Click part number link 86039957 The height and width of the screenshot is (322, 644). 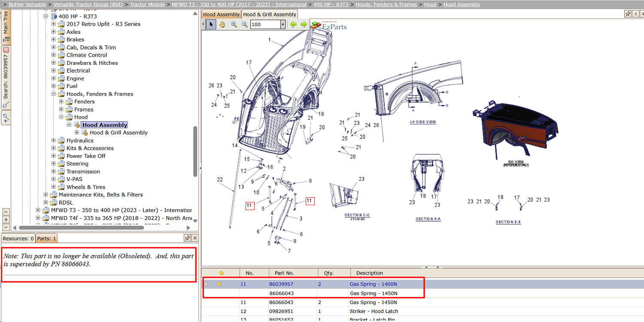pyautogui.click(x=281, y=284)
